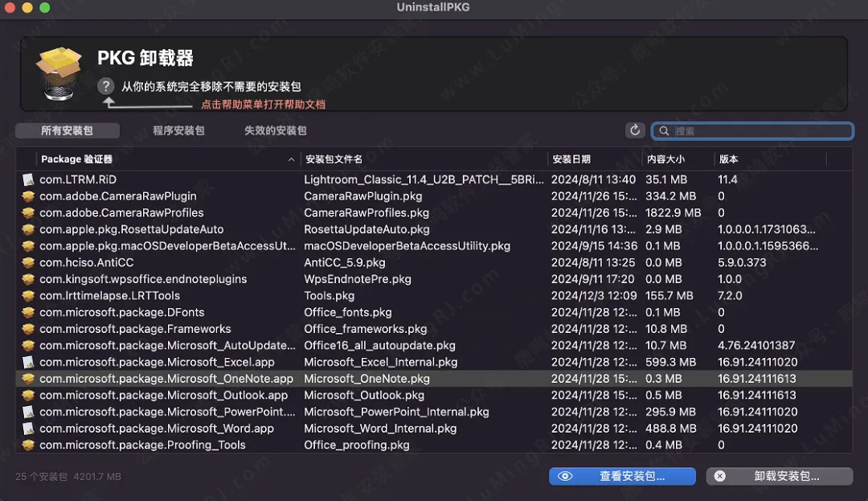This screenshot has width=868, height=501.
Task: Click the package icon beside com.LTRM.RiD
Action: coord(29,179)
